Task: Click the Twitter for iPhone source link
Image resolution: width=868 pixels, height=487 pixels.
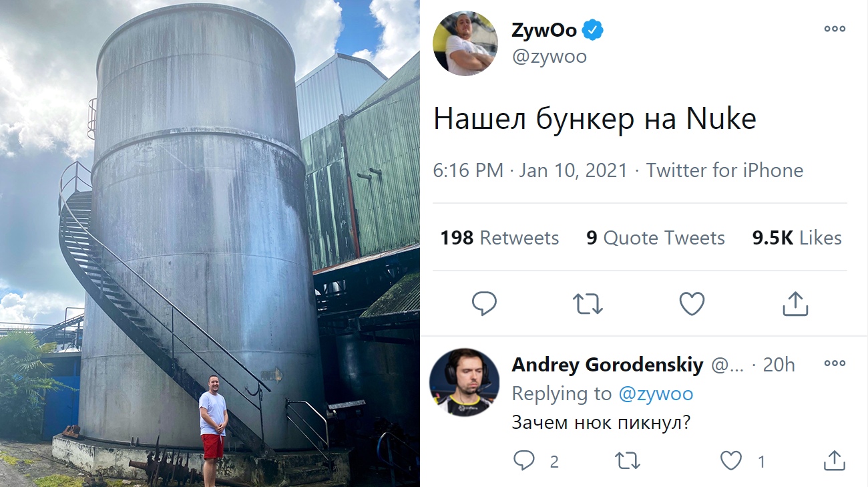Action: click(724, 170)
